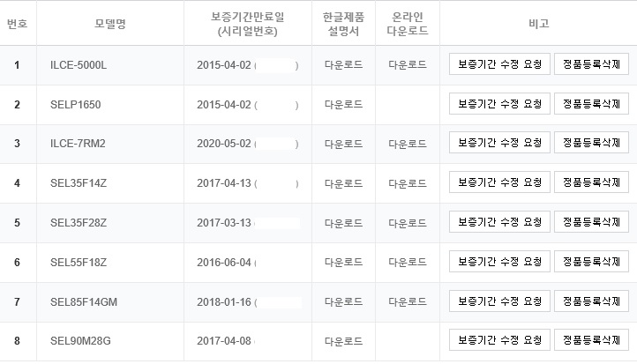Delete product registration for SELP1650
This screenshot has width=637, height=364.
point(591,104)
